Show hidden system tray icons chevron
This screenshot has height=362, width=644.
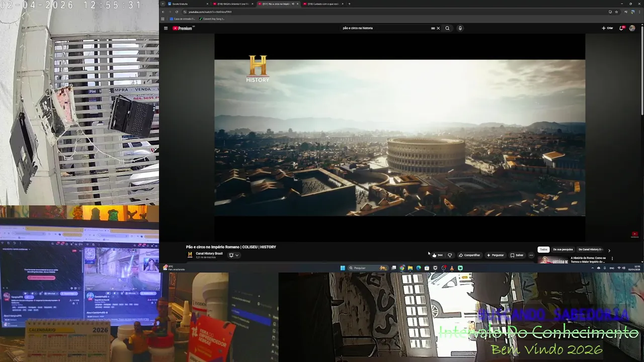(x=593, y=268)
